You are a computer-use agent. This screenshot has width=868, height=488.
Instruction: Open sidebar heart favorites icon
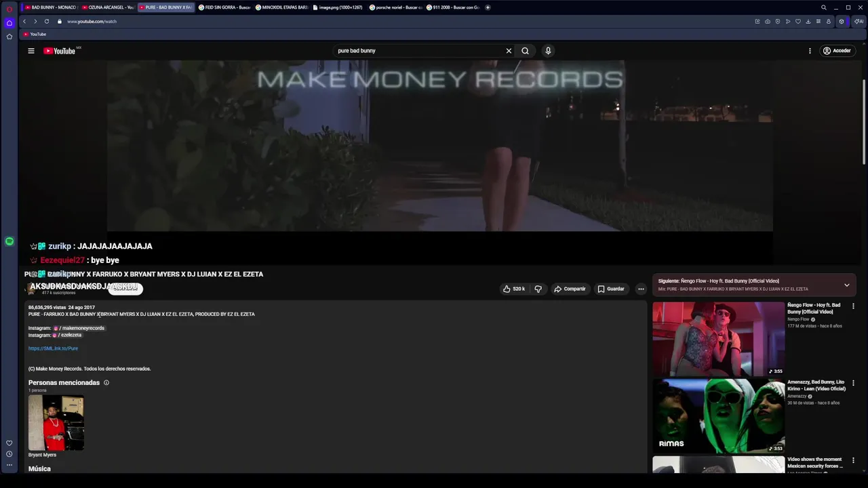coord(9,443)
